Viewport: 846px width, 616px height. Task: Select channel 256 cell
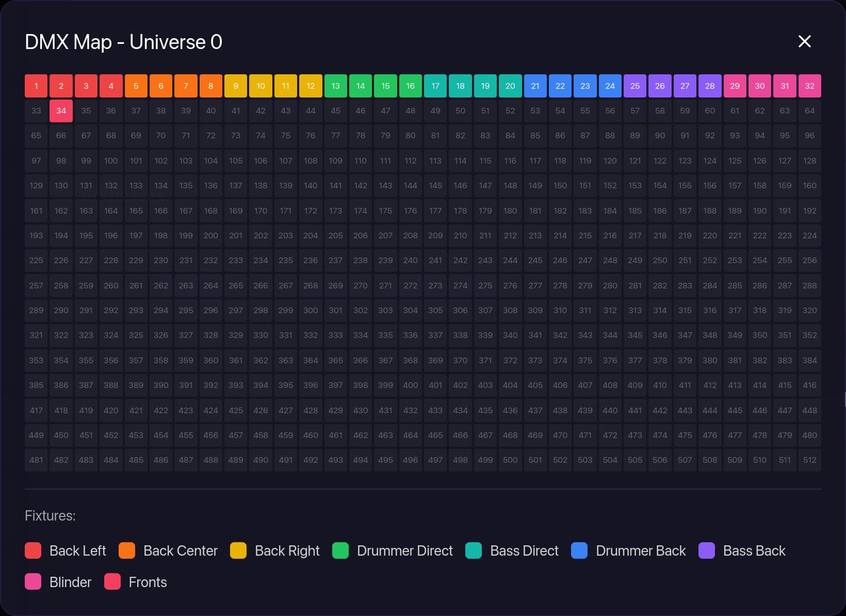click(810, 261)
